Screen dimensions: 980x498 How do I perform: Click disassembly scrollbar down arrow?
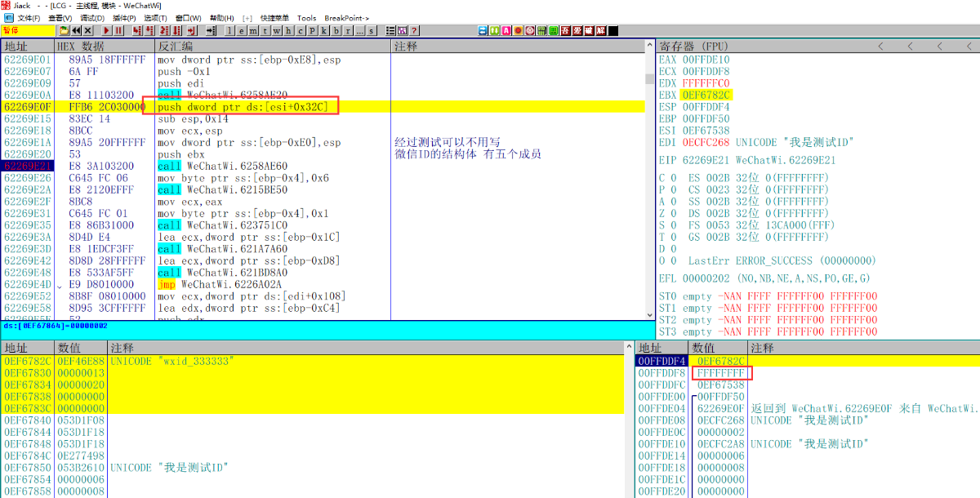tap(650, 316)
